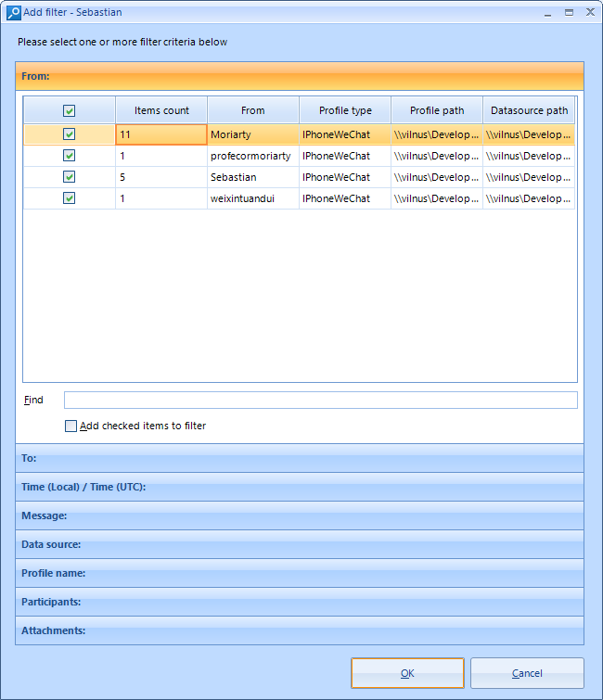Image resolution: width=603 pixels, height=700 pixels.
Task: Click Profile path cell in Sebastian row
Action: point(437,177)
